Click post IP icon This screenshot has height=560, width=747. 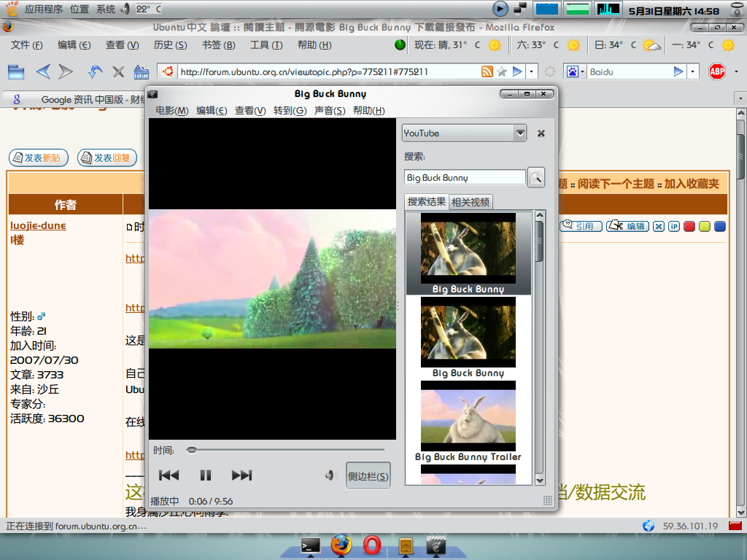click(673, 226)
